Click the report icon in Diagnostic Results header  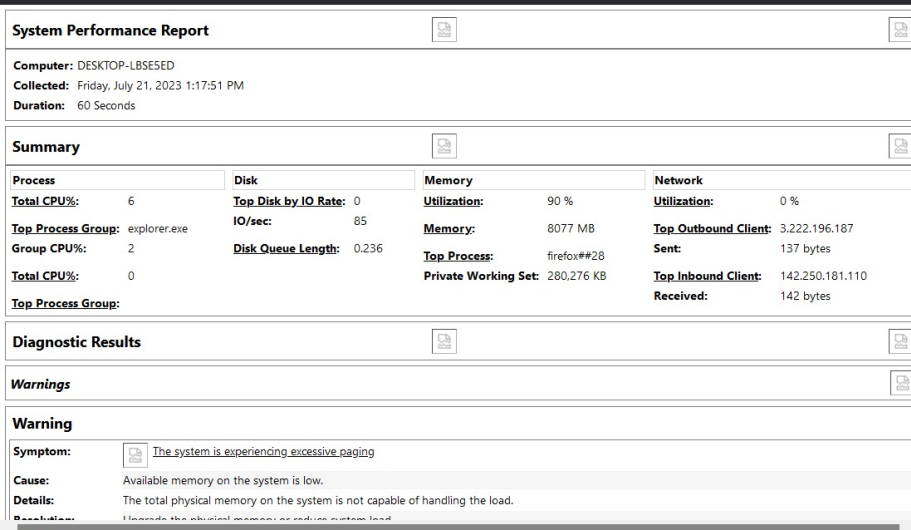pos(442,342)
